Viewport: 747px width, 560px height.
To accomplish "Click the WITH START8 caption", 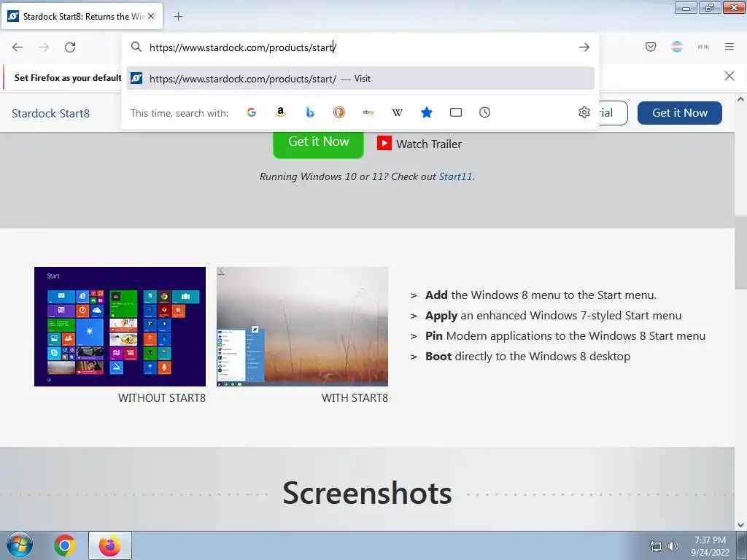I will click(x=355, y=398).
